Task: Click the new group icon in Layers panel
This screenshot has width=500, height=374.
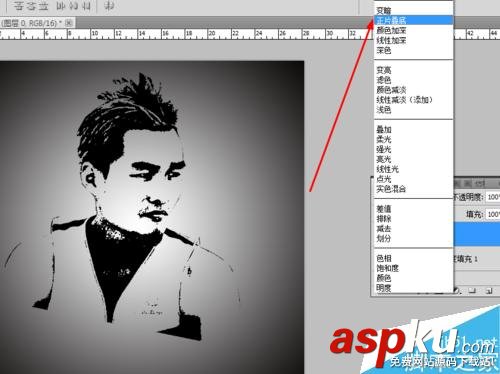Action: 472,291
